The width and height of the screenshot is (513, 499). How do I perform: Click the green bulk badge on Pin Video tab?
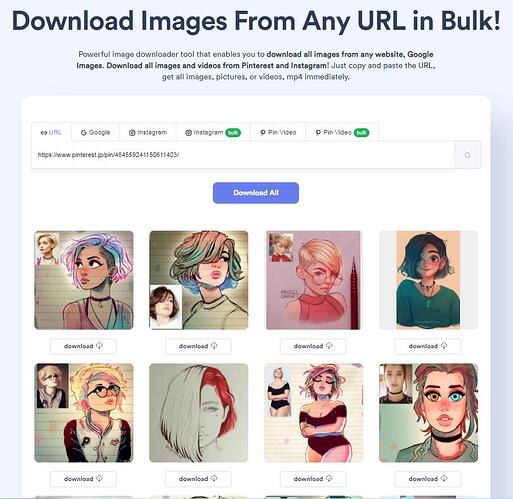click(x=361, y=133)
